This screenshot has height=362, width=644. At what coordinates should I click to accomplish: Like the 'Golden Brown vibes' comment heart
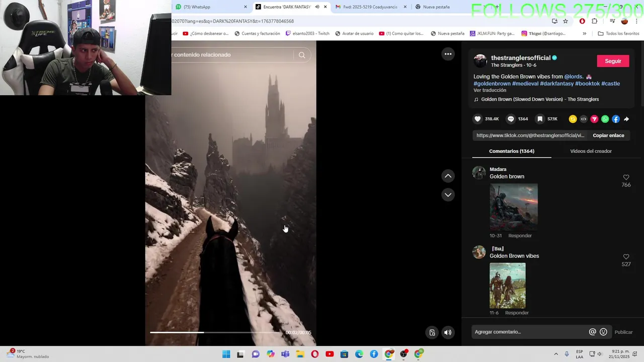pyautogui.click(x=626, y=257)
